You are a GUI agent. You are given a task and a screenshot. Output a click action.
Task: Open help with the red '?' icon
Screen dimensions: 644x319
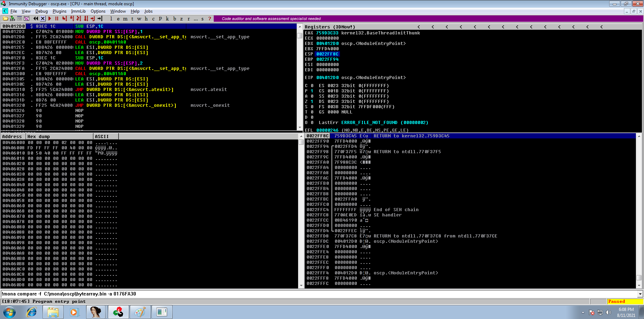[x=210, y=19]
